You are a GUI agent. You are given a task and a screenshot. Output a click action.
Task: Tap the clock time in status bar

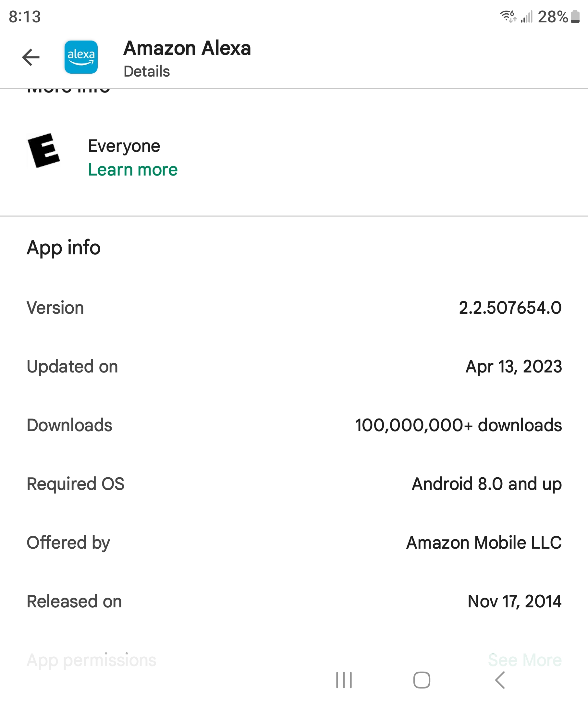[25, 17]
